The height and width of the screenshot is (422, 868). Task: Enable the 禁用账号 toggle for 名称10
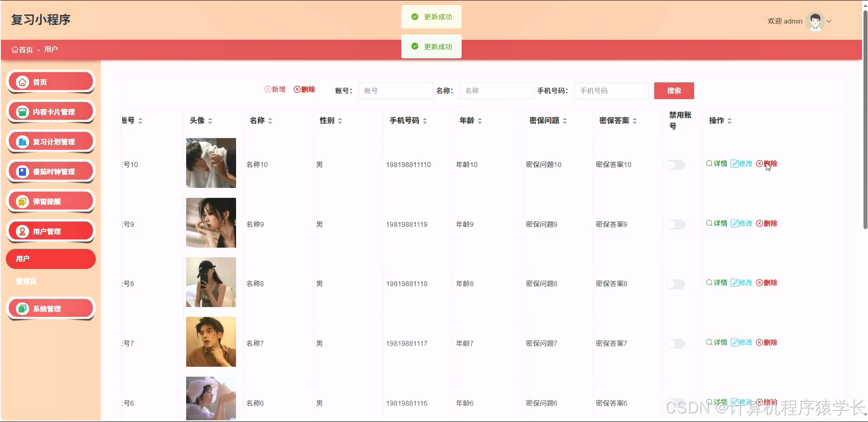point(675,165)
